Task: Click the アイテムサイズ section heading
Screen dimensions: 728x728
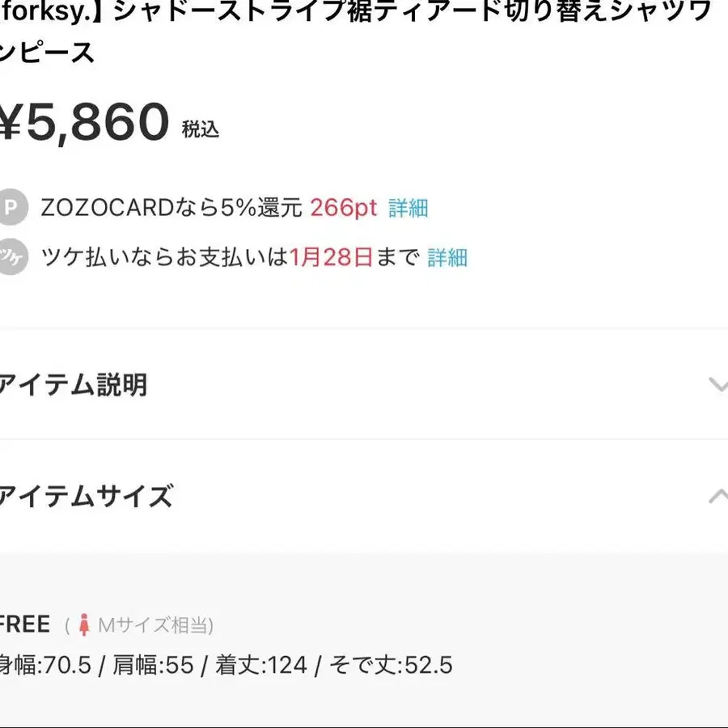Action: (x=85, y=496)
